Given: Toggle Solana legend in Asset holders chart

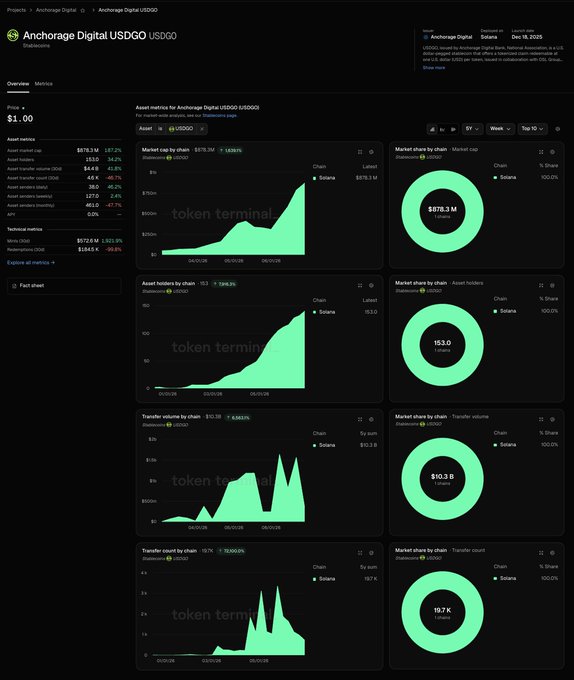Looking at the screenshot, I should point(324,312).
